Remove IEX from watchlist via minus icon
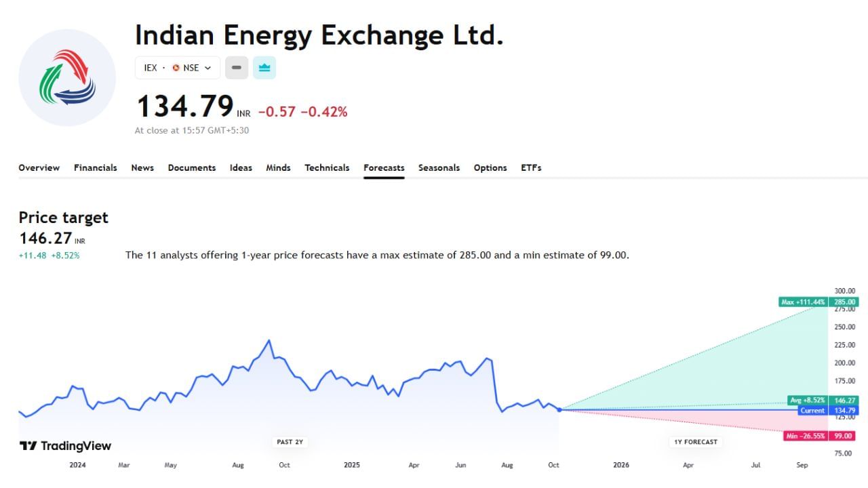This screenshot has height=488, width=868. (236, 68)
